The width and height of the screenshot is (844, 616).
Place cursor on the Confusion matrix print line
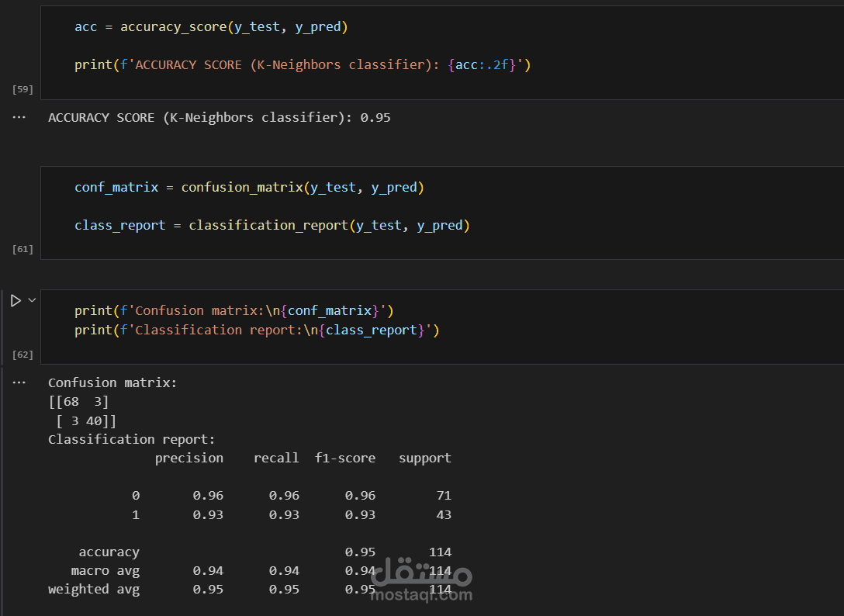[234, 310]
